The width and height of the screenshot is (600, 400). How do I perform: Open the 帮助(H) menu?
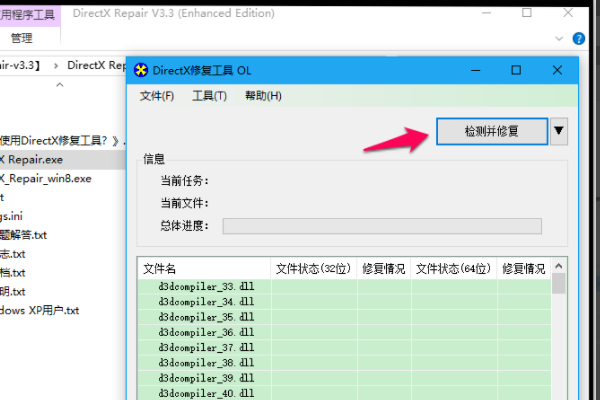[x=263, y=96]
